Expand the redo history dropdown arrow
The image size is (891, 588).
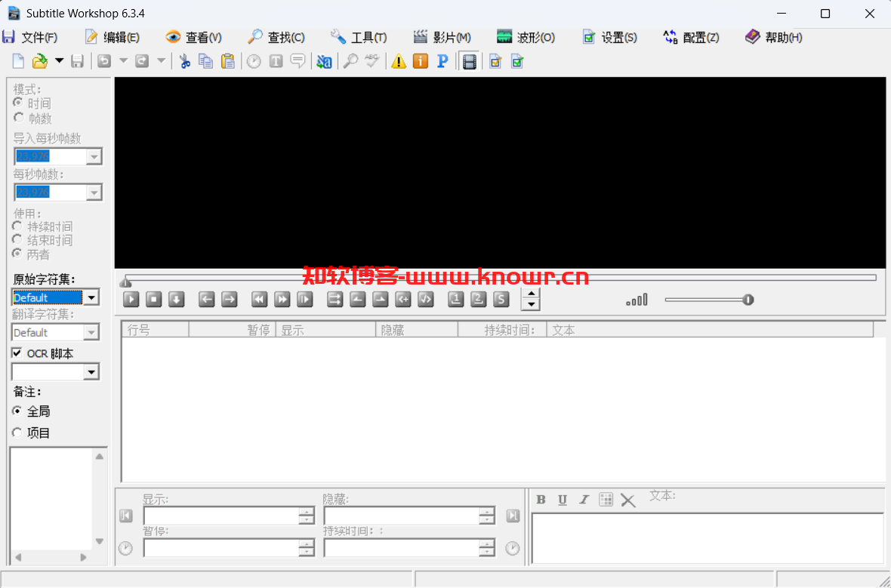tap(161, 61)
